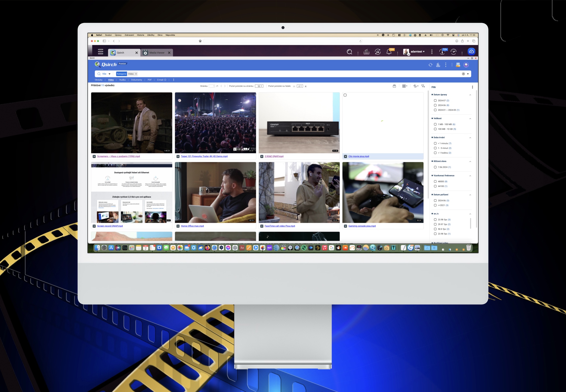Open the QTS main hamburger menu

point(100,52)
